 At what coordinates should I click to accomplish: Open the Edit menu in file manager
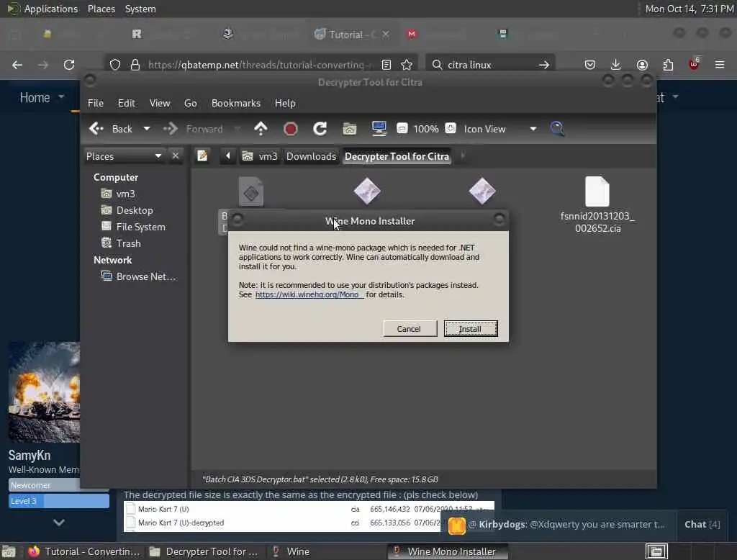(126, 103)
